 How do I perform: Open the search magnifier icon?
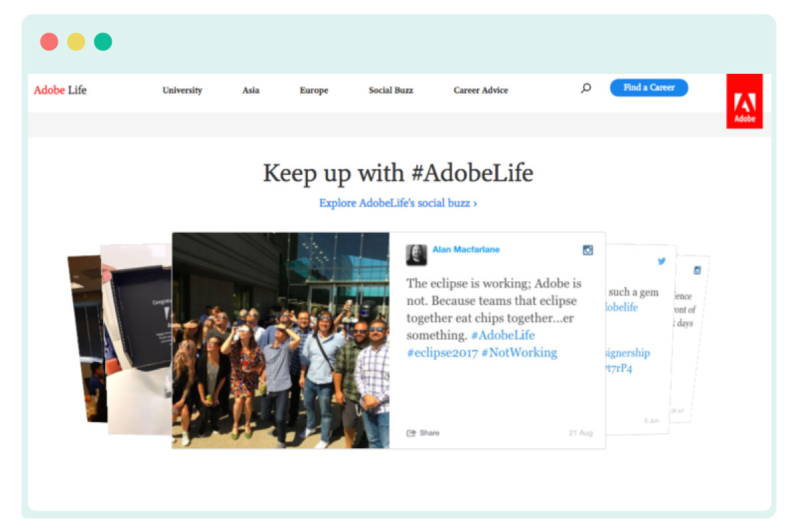click(586, 88)
